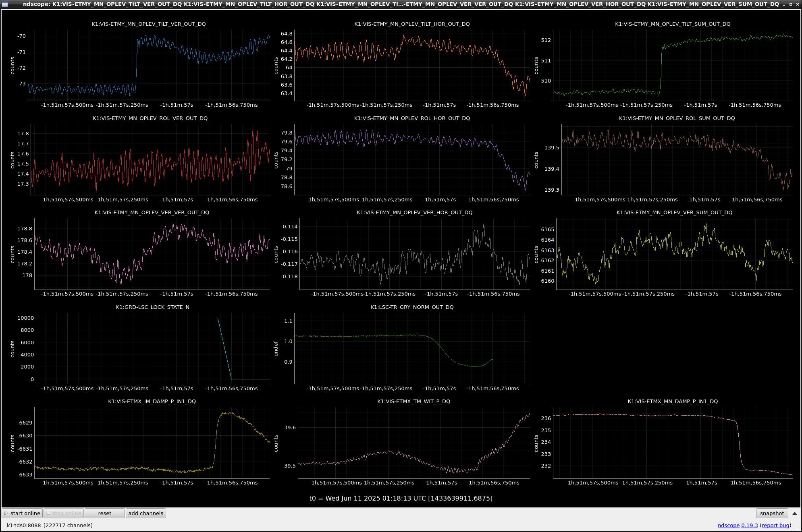The width and height of the screenshot is (802, 532).
Task: Reset the plot view
Action: pyautogui.click(x=105, y=513)
